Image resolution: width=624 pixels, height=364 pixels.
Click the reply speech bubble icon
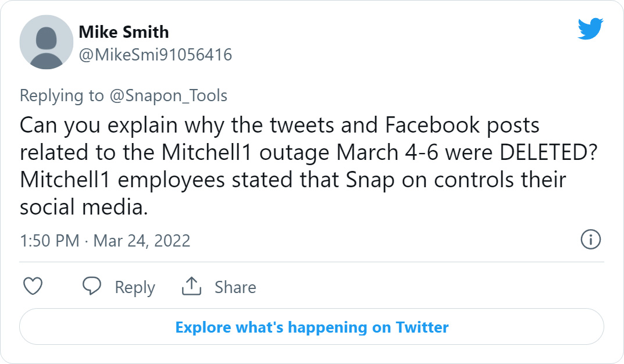91,286
